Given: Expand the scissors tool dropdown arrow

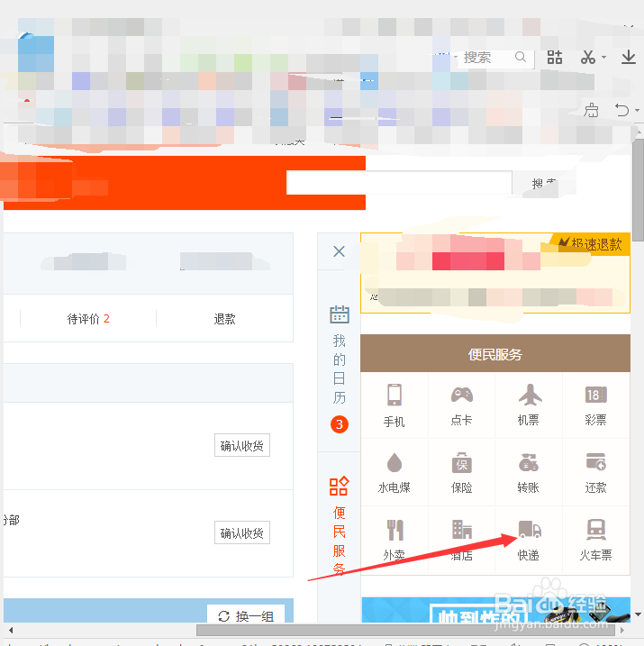Looking at the screenshot, I should tap(603, 58).
